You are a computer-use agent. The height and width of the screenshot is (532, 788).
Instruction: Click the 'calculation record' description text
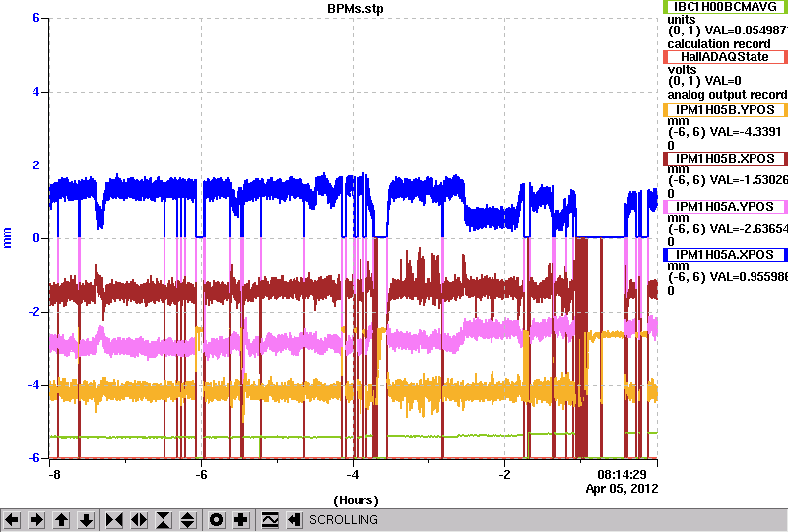tap(719, 44)
